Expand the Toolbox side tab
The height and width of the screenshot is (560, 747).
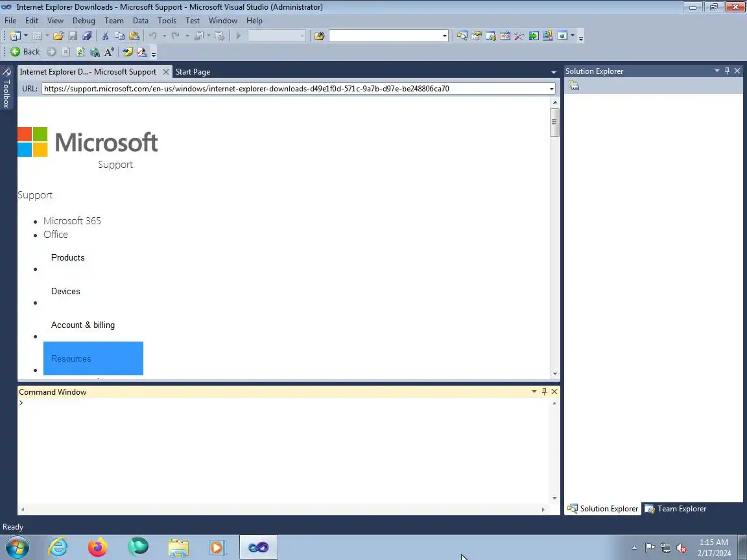click(x=6, y=87)
